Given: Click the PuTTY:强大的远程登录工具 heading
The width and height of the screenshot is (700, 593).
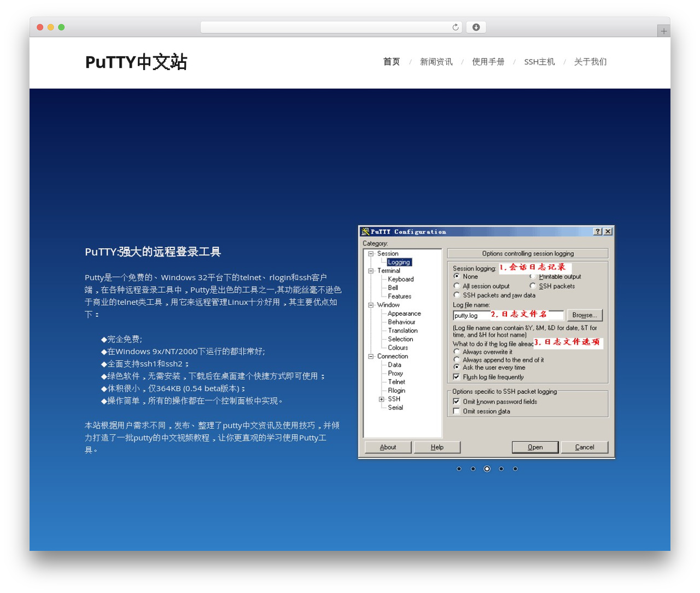Looking at the screenshot, I should [x=153, y=252].
